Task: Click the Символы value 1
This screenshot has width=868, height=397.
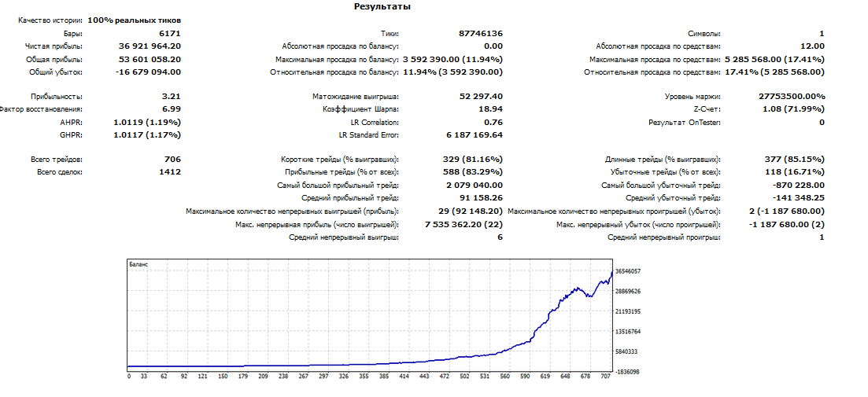Action: [x=822, y=34]
